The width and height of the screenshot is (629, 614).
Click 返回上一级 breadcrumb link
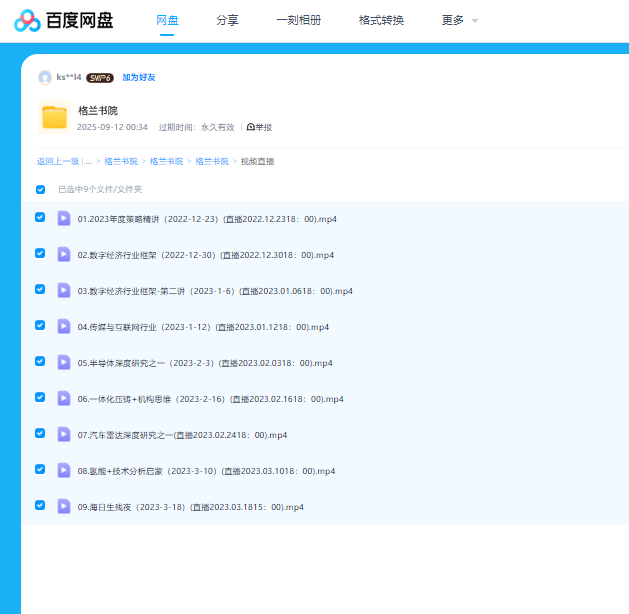click(x=57, y=161)
